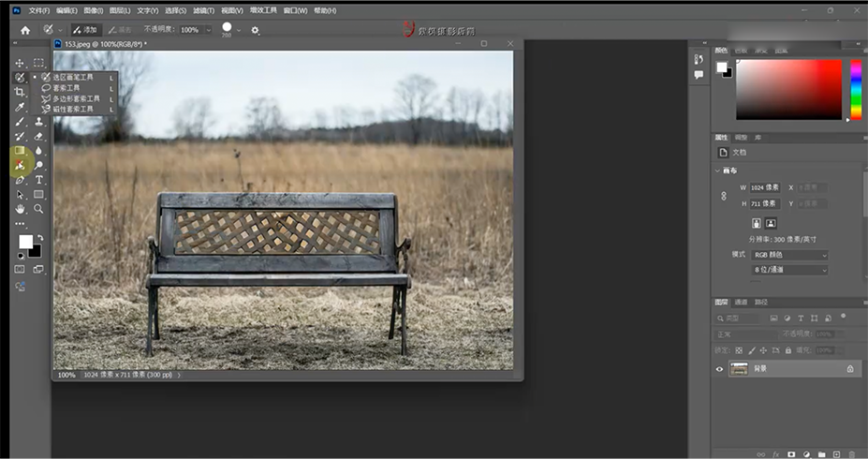
Task: Choose 磁性套索工具 from the flyout
Action: pos(74,109)
